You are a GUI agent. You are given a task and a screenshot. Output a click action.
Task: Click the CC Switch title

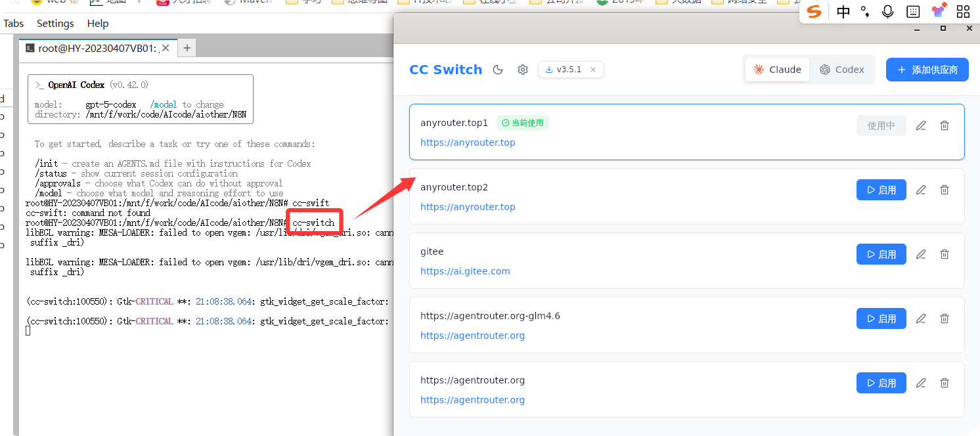[445, 70]
